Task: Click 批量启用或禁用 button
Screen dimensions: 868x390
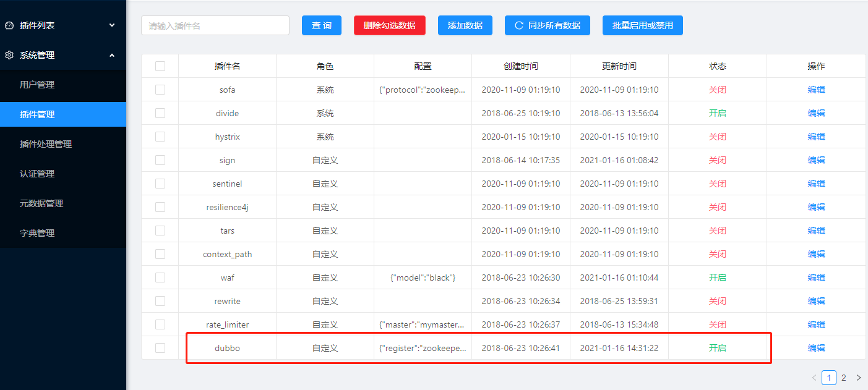Action: tap(642, 25)
